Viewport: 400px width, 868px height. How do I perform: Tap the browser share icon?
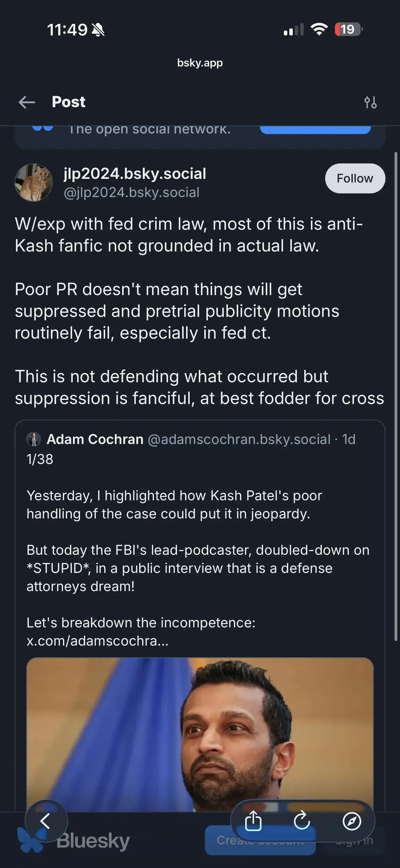(x=253, y=821)
